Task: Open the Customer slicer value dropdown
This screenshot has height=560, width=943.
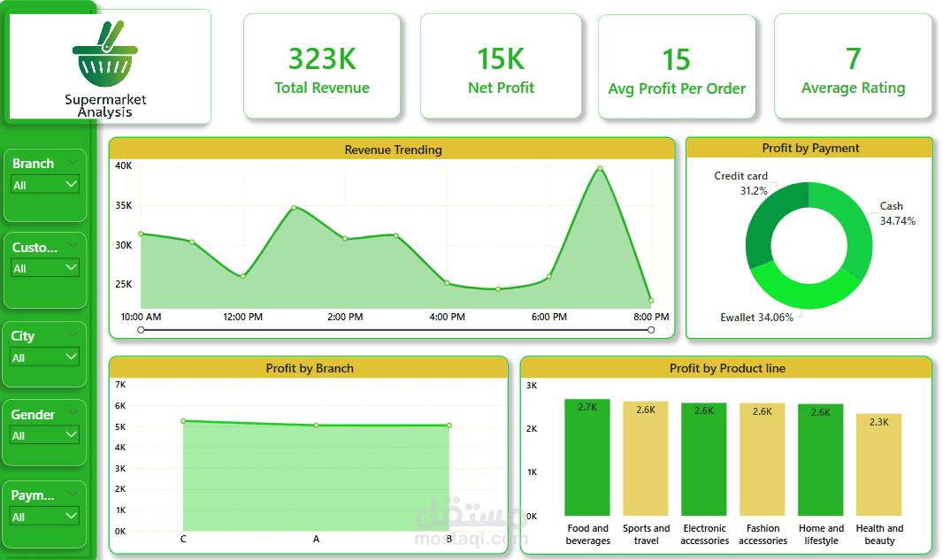Action: (x=45, y=267)
